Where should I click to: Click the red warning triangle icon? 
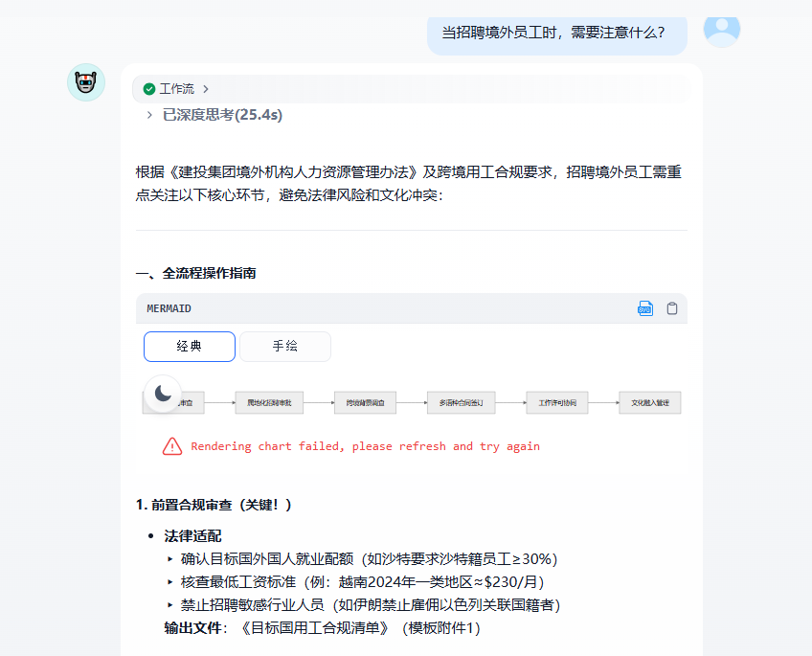[172, 446]
